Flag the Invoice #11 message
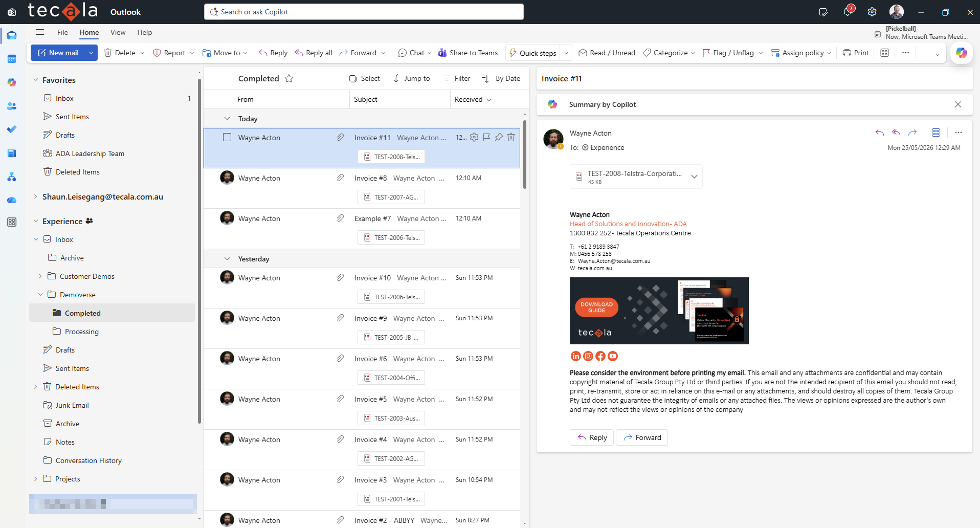 point(486,137)
